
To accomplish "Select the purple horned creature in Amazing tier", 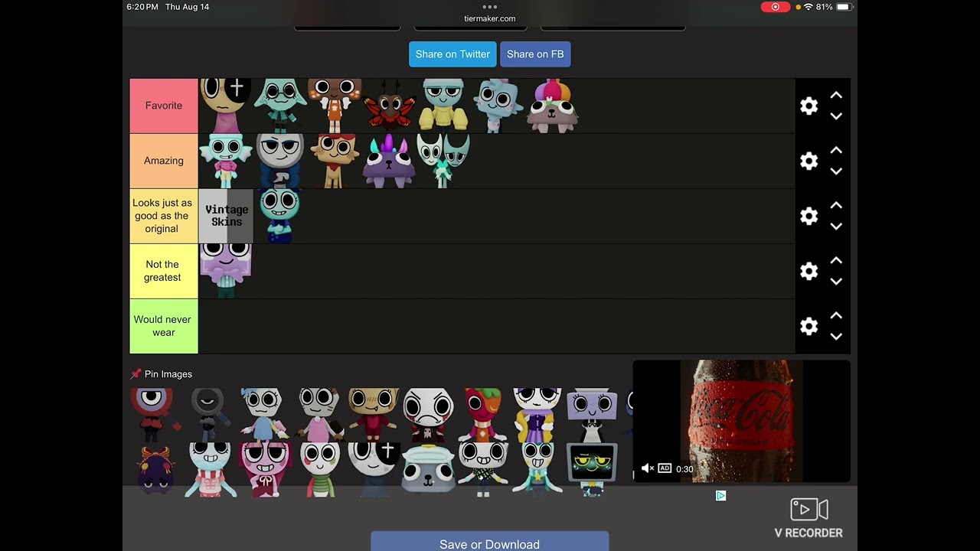I will [x=389, y=161].
